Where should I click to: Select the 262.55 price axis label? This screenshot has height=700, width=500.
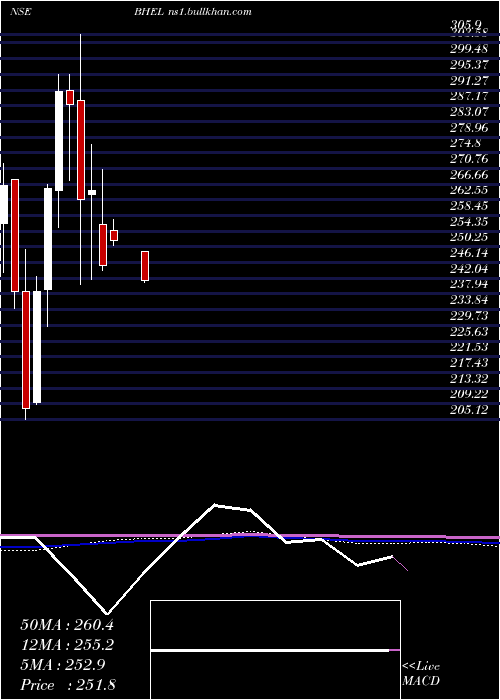[469, 189]
